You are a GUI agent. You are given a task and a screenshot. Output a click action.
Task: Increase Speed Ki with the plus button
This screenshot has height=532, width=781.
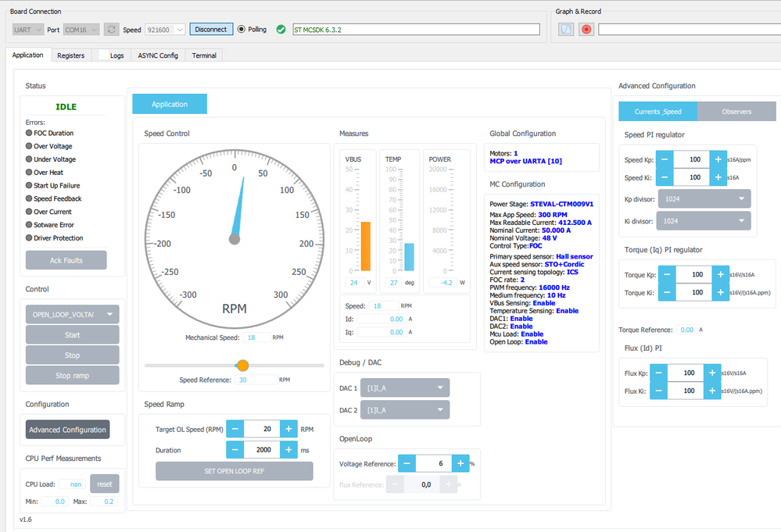(718, 177)
